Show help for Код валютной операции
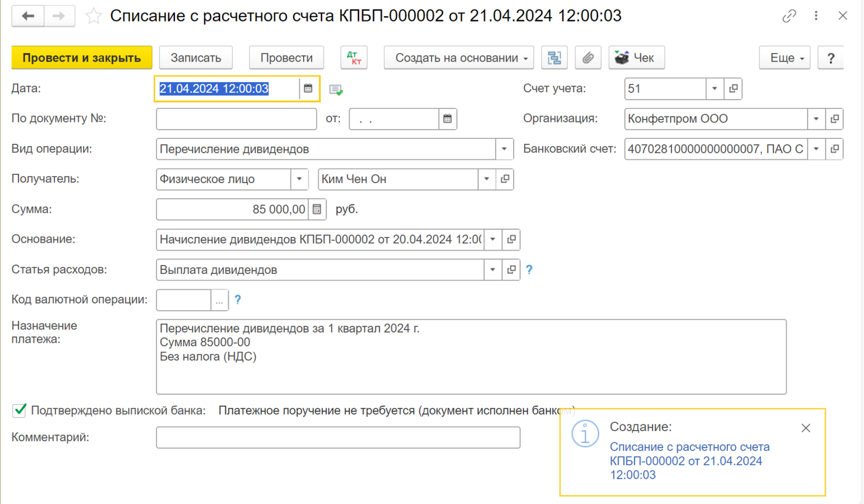The height and width of the screenshot is (504, 864). pyautogui.click(x=238, y=300)
